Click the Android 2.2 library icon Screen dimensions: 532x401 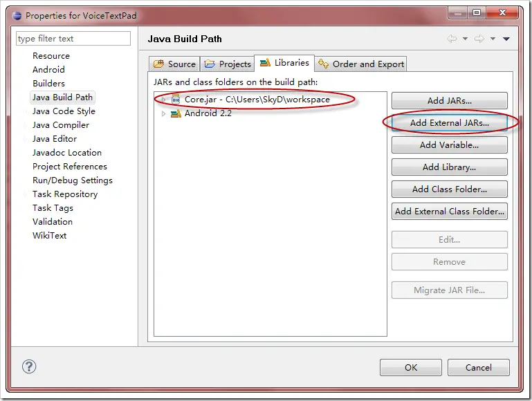coord(176,113)
